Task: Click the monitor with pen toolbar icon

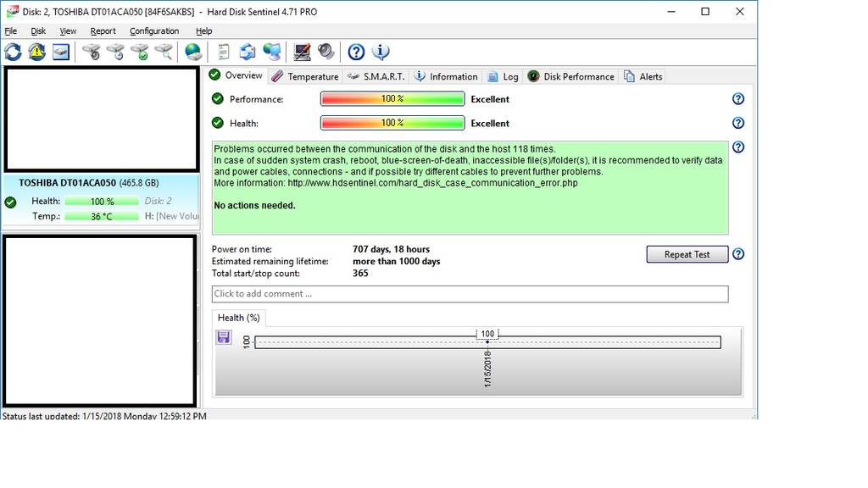Action: pyautogui.click(x=302, y=52)
